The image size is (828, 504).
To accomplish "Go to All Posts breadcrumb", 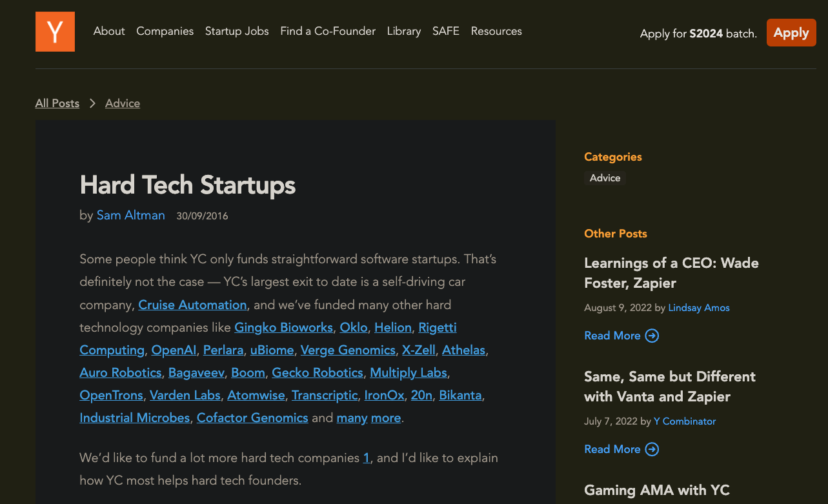I will [57, 103].
